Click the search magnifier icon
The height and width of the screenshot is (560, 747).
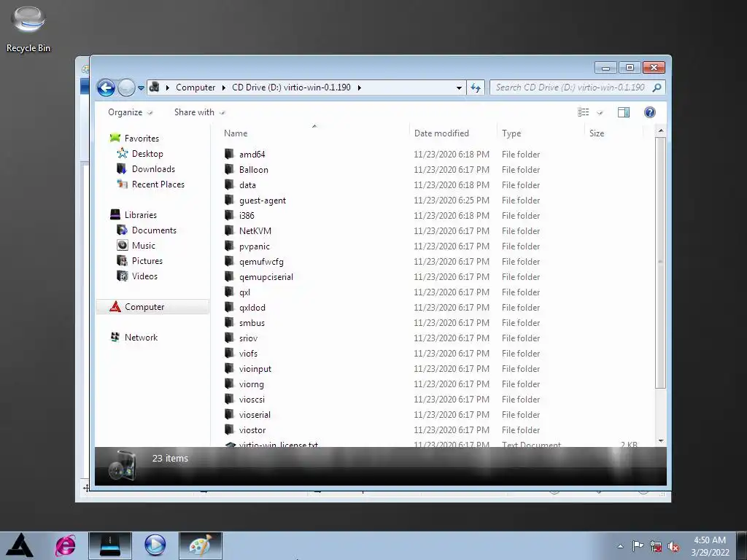[x=657, y=87]
